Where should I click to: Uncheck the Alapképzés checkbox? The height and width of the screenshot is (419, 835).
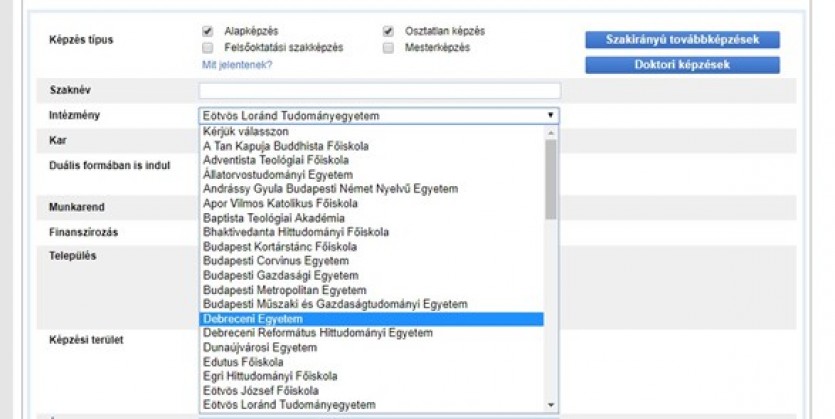click(x=208, y=31)
